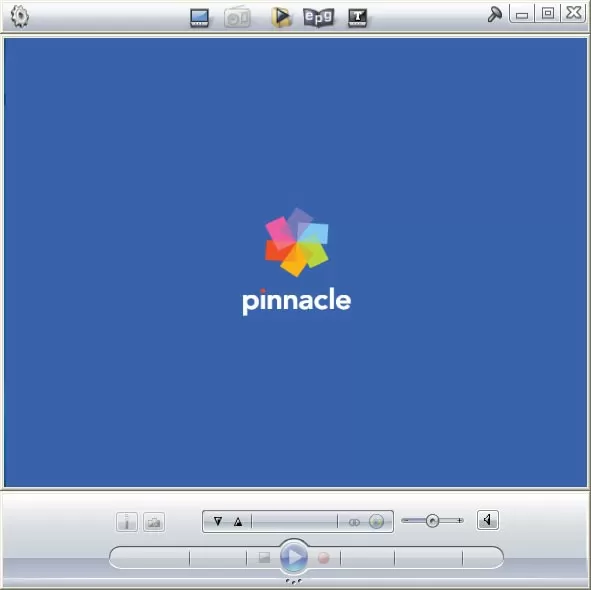Open teletext with the T icon

(x=357, y=18)
